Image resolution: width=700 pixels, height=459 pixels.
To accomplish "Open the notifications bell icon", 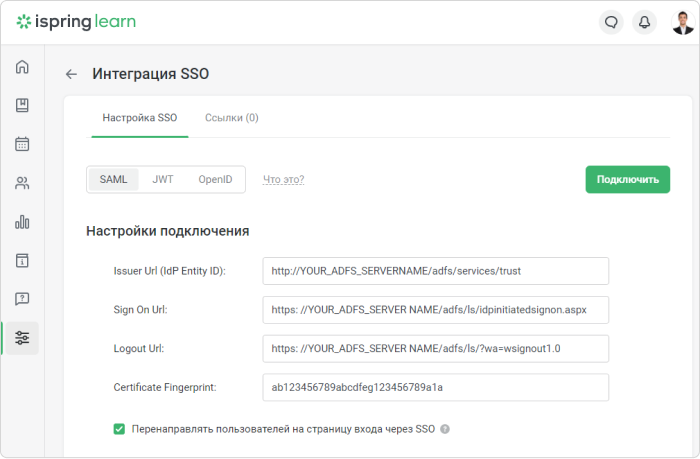I will [644, 22].
